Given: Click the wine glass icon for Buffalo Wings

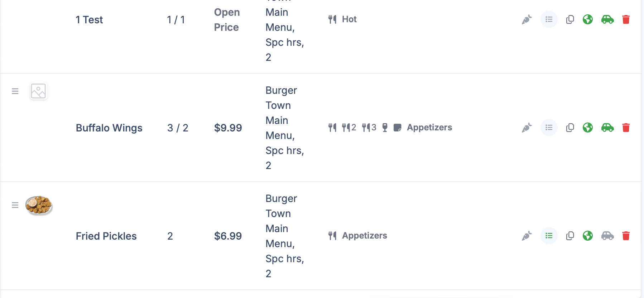Looking at the screenshot, I should [x=385, y=128].
